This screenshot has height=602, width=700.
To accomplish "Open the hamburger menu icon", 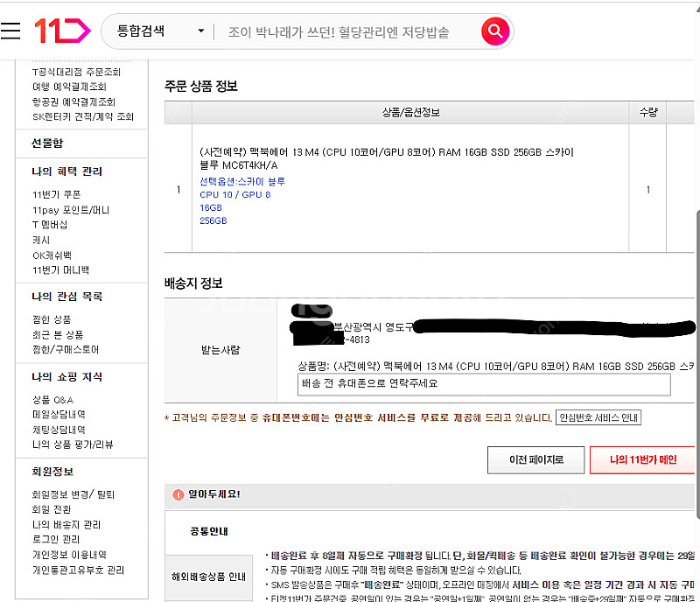I will (x=10, y=31).
